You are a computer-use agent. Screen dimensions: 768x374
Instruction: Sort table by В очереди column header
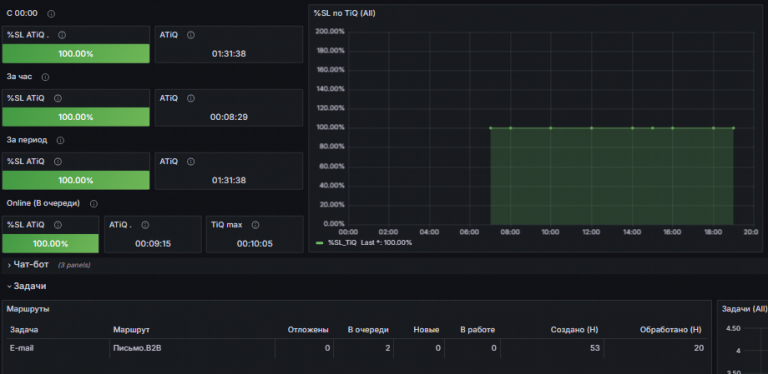click(x=368, y=330)
